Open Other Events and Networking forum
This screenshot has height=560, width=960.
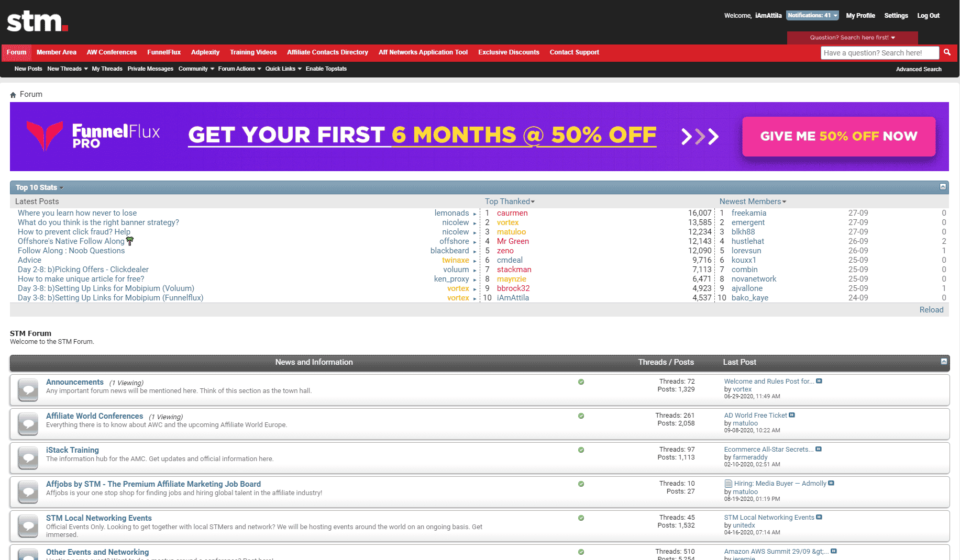point(97,552)
